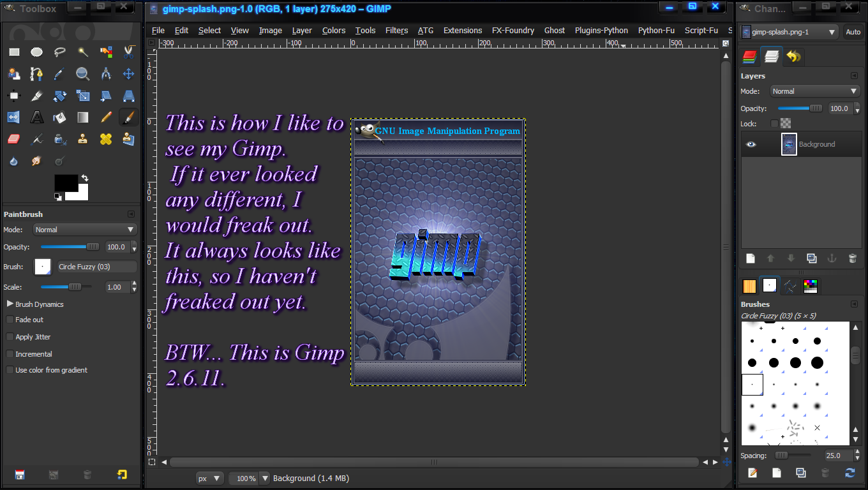Select the Color Picker eyedropper
This screenshot has width=868, height=490.
pos(60,74)
